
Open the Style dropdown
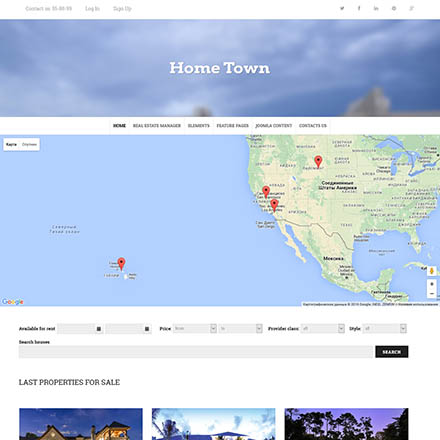(384, 328)
